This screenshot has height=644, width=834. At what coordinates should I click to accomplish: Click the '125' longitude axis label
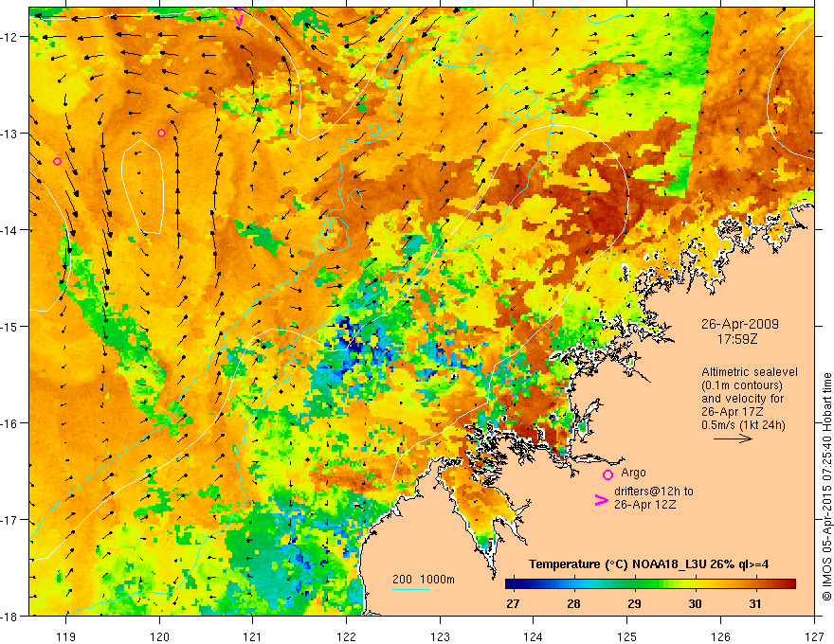point(627,636)
